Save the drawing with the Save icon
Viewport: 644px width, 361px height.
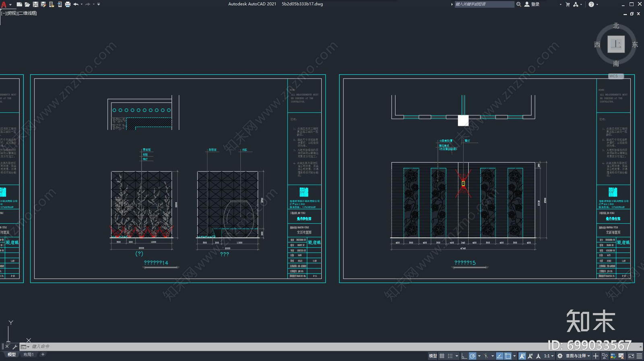pyautogui.click(x=35, y=4)
